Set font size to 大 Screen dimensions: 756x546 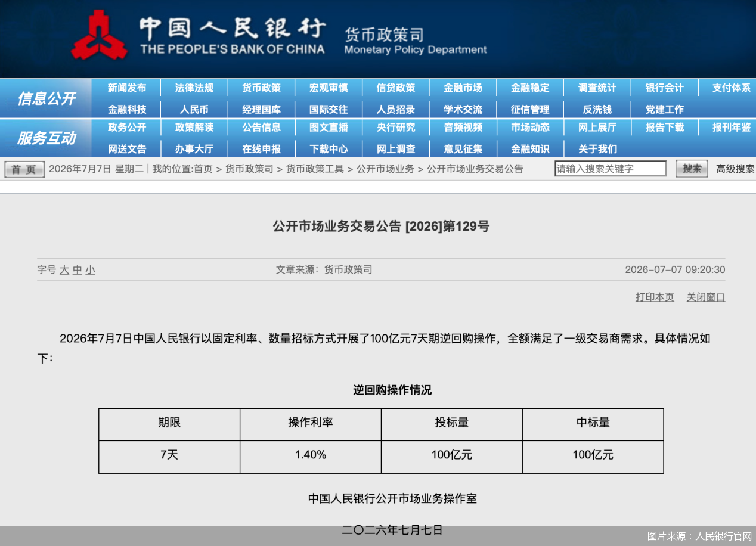(64, 270)
